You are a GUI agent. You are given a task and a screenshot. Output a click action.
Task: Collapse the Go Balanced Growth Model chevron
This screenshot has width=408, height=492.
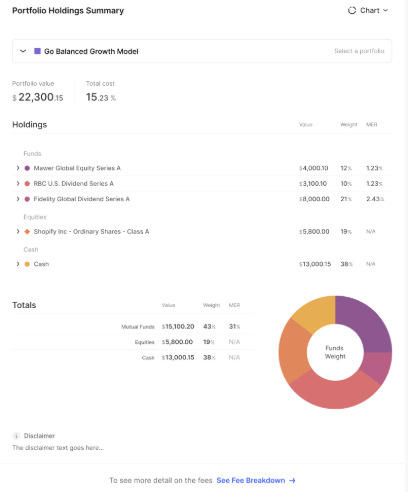coord(23,51)
